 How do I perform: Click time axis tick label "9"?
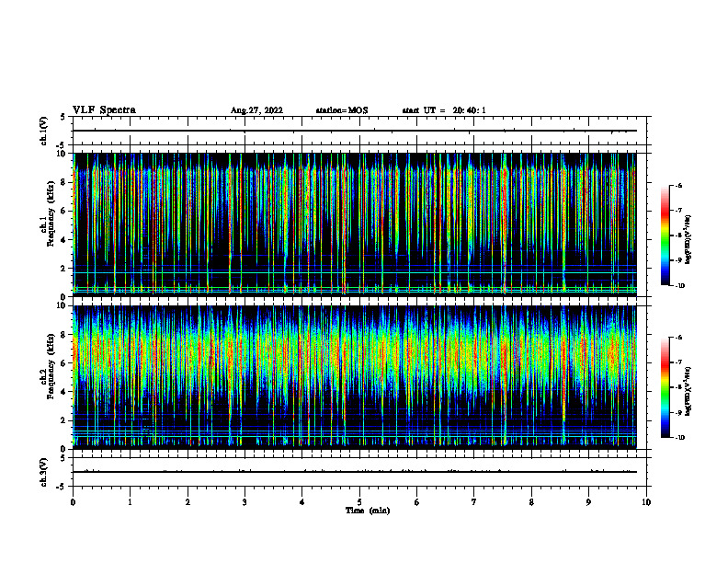[x=588, y=502]
